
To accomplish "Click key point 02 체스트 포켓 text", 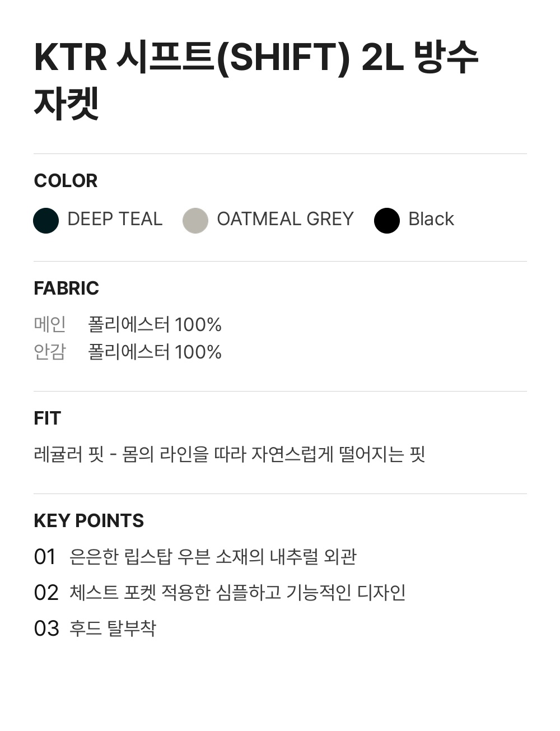I will [x=237, y=593].
